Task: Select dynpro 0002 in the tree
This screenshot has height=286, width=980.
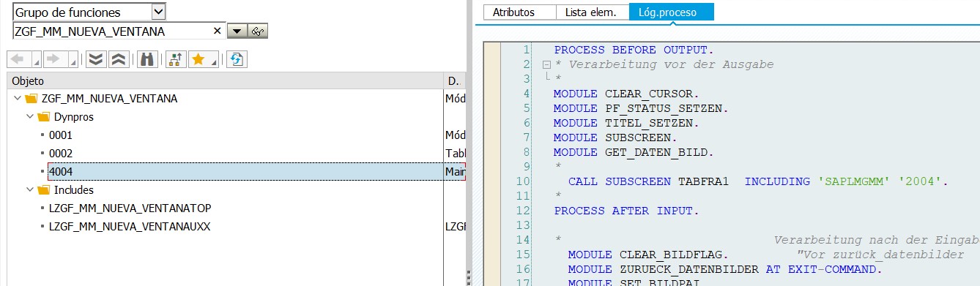Action: (61, 154)
